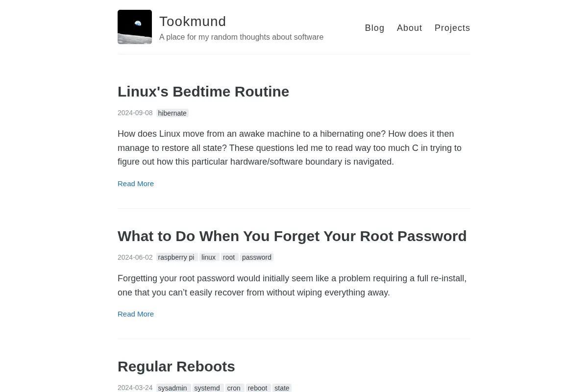The width and height of the screenshot is (588, 392).
Task: Click the password tag
Action: coord(257,257)
